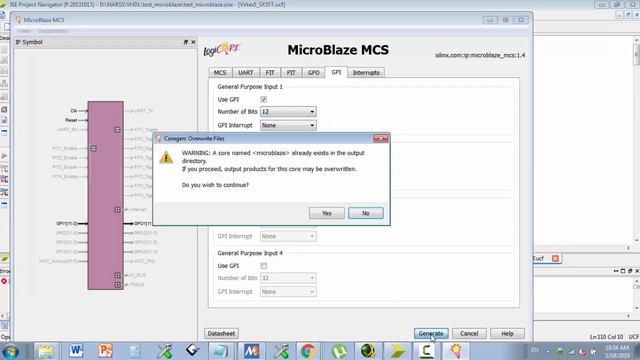Viewport: 640px width, 360px height.
Task: Switch to the MCS tab
Action: click(x=220, y=73)
